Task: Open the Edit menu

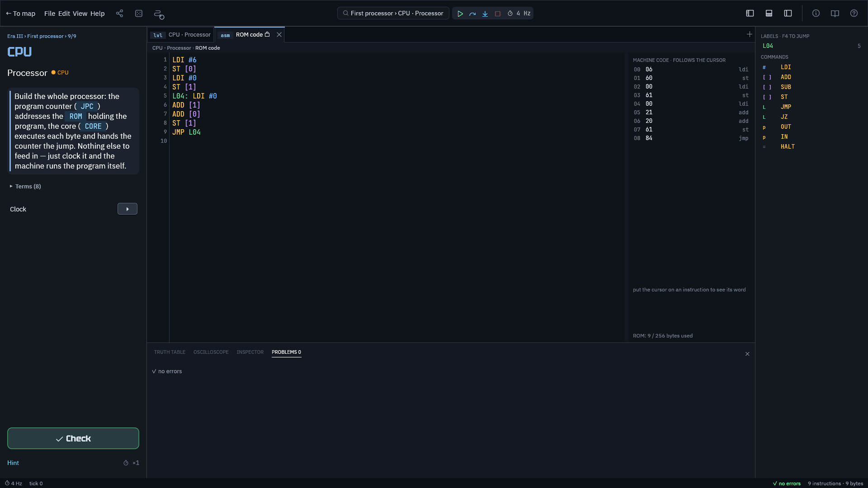Action: pos(64,14)
